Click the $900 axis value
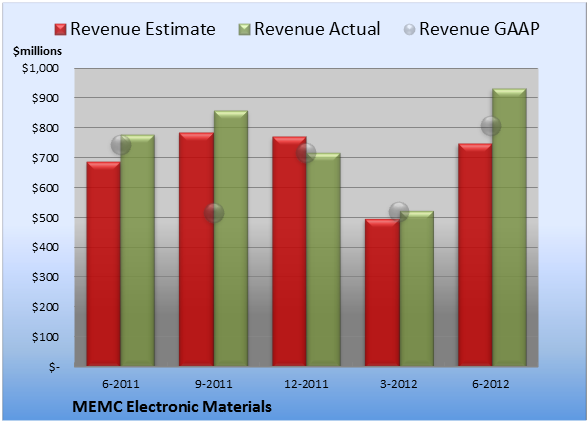 (x=45, y=98)
